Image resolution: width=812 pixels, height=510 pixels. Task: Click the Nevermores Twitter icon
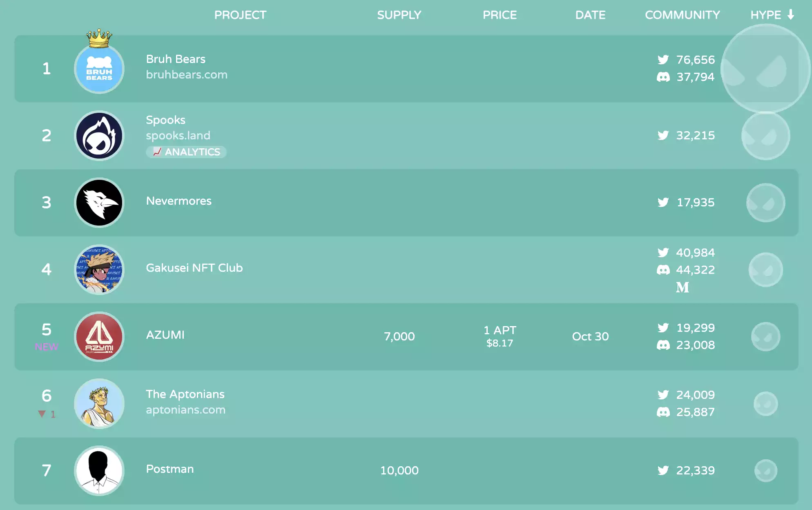pyautogui.click(x=663, y=202)
